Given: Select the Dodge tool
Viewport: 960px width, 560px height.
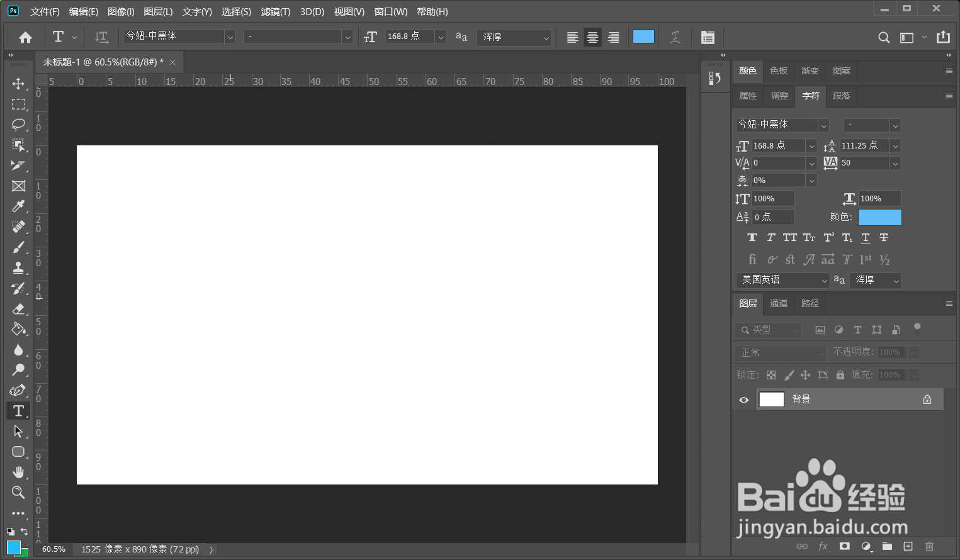Looking at the screenshot, I should 18,370.
